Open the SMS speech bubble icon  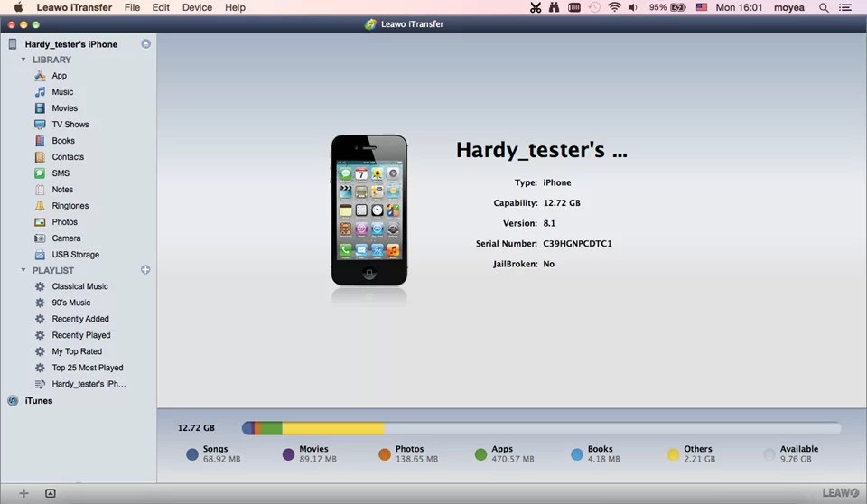coord(40,173)
